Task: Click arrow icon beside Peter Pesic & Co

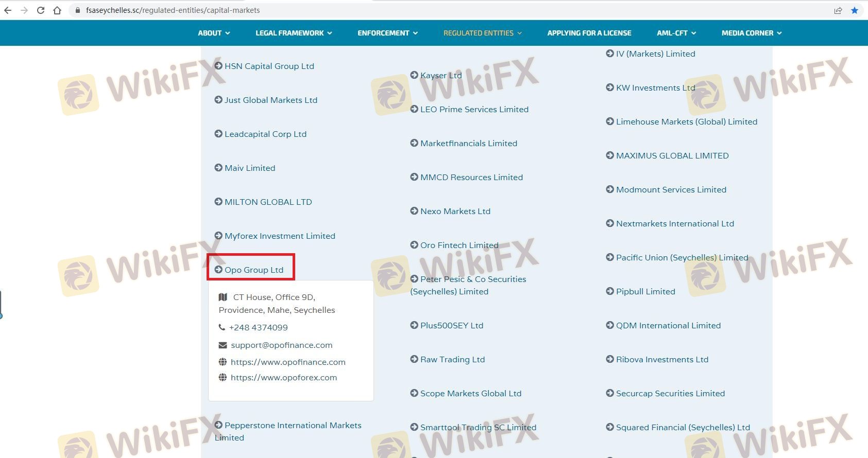Action: [414, 279]
